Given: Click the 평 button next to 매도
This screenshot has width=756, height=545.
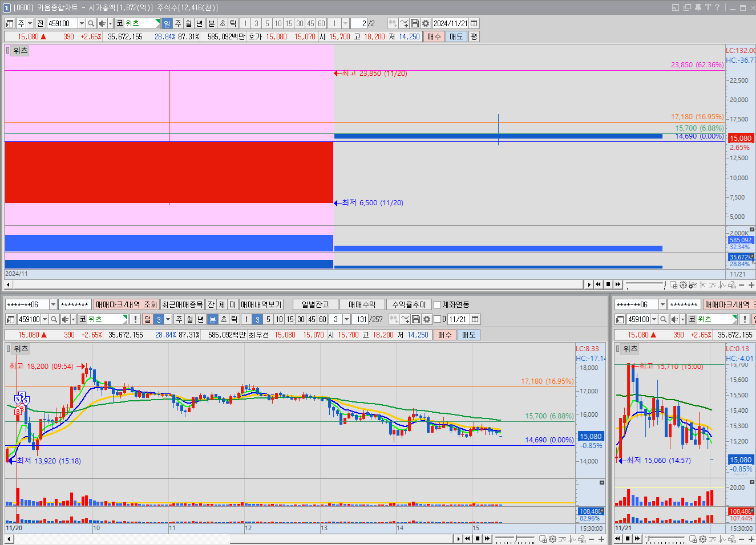Looking at the screenshot, I should coord(474,36).
